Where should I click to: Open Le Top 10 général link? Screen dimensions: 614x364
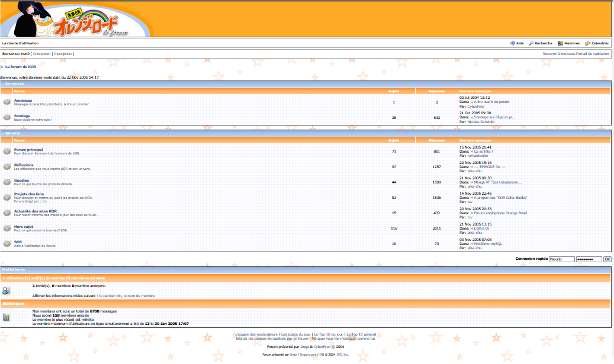click(x=361, y=334)
